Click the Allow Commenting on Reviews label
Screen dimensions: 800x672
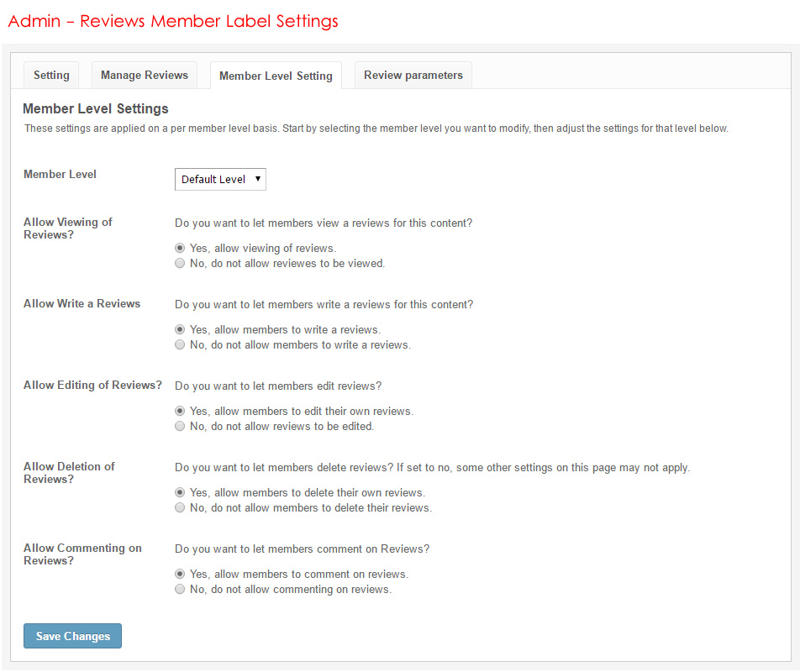click(82, 554)
